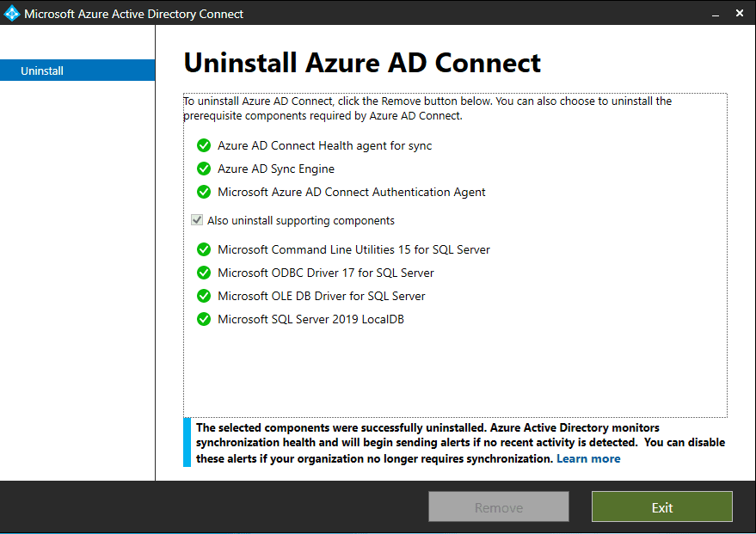Click checkmark beside OLE DB Driver
Viewport: 756px width, 534px height.
(x=204, y=296)
